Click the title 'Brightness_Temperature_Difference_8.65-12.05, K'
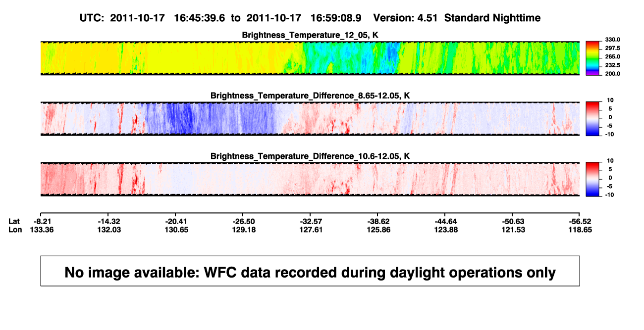This screenshot has height=330, width=644. pos(310,95)
